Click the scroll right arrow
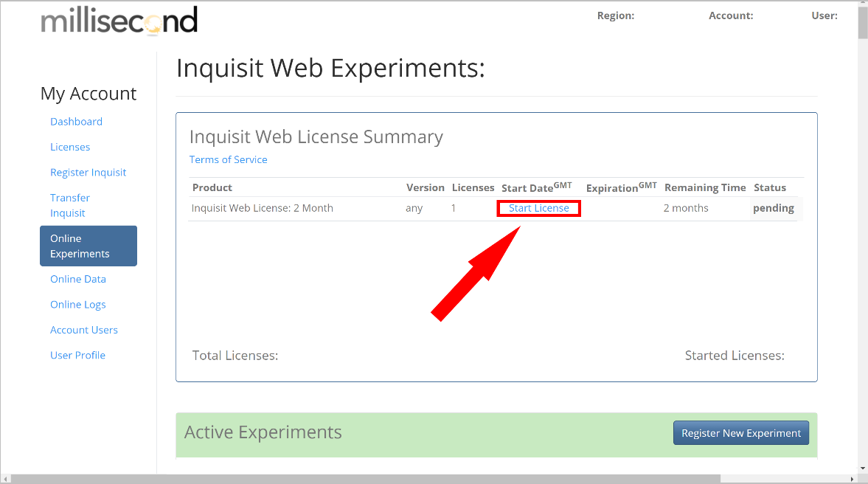The height and width of the screenshot is (484, 868). point(852,479)
